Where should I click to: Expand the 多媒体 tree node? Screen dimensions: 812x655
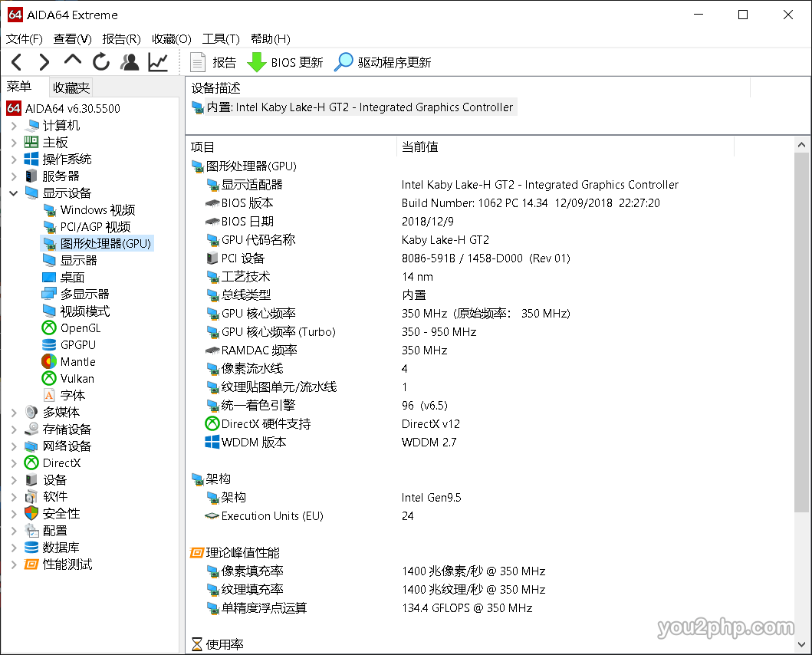[x=14, y=413]
